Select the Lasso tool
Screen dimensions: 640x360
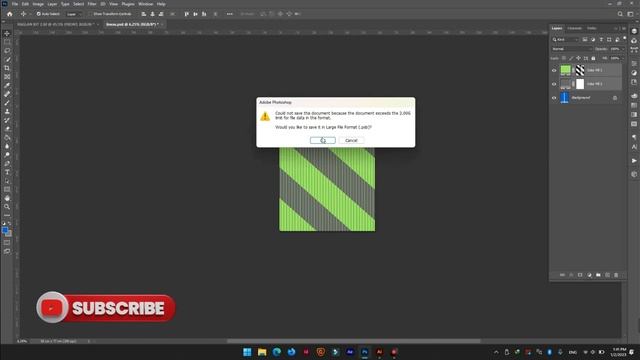pyautogui.click(x=7, y=51)
